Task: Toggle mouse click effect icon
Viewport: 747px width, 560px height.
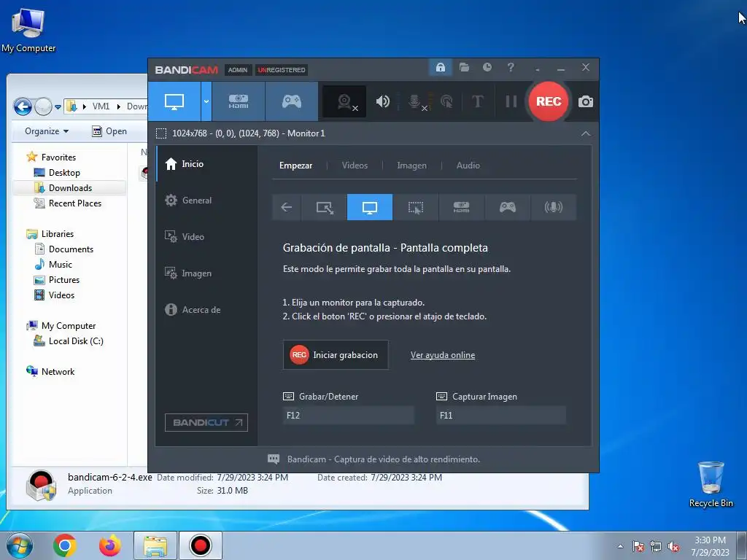Action: tap(446, 101)
